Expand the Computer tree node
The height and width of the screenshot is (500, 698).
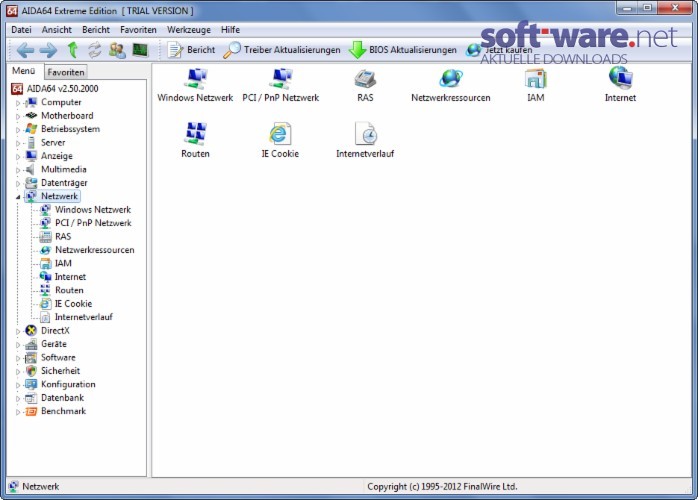pyautogui.click(x=18, y=103)
